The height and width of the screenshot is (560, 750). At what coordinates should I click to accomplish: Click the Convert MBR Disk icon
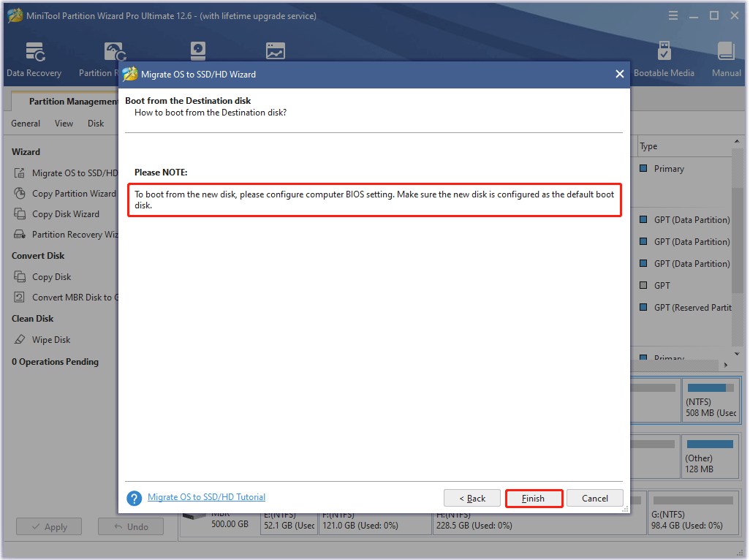pyautogui.click(x=19, y=297)
